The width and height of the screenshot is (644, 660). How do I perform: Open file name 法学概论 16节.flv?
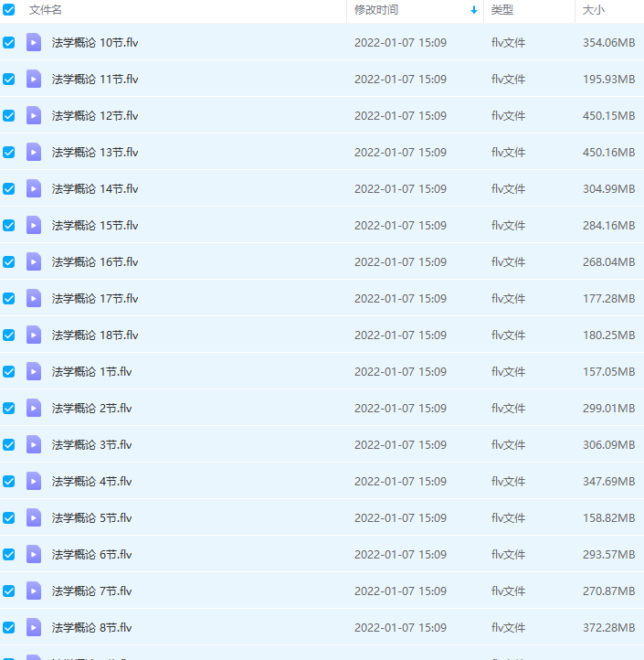95,262
